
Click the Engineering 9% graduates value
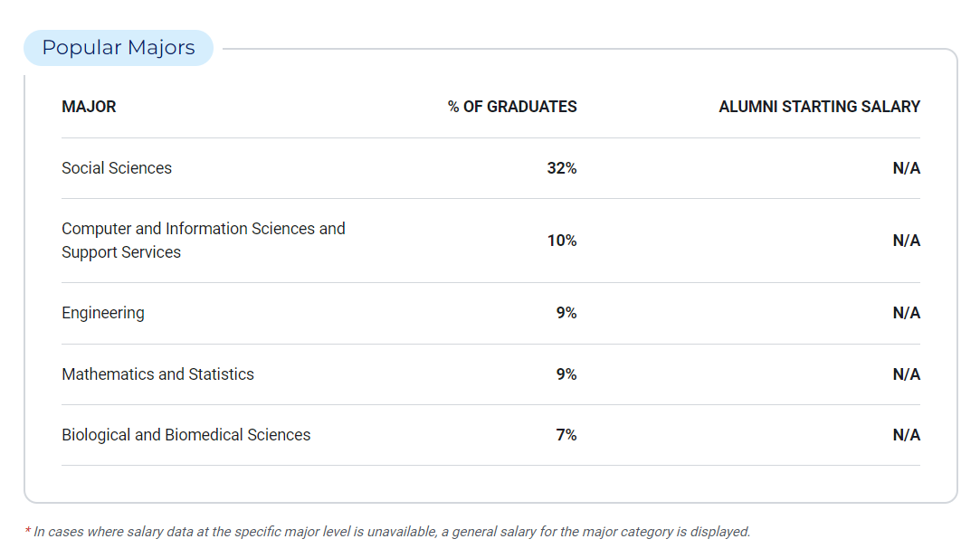click(566, 313)
